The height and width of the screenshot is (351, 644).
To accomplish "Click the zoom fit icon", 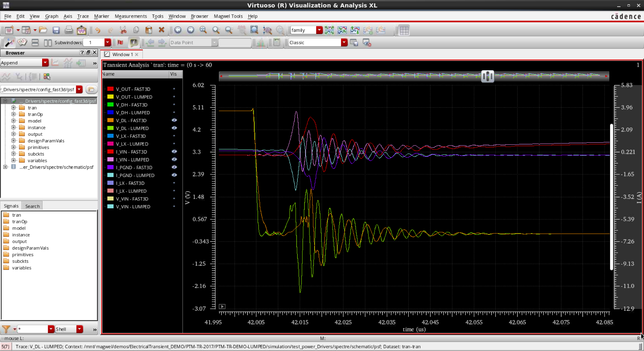I will (254, 30).
